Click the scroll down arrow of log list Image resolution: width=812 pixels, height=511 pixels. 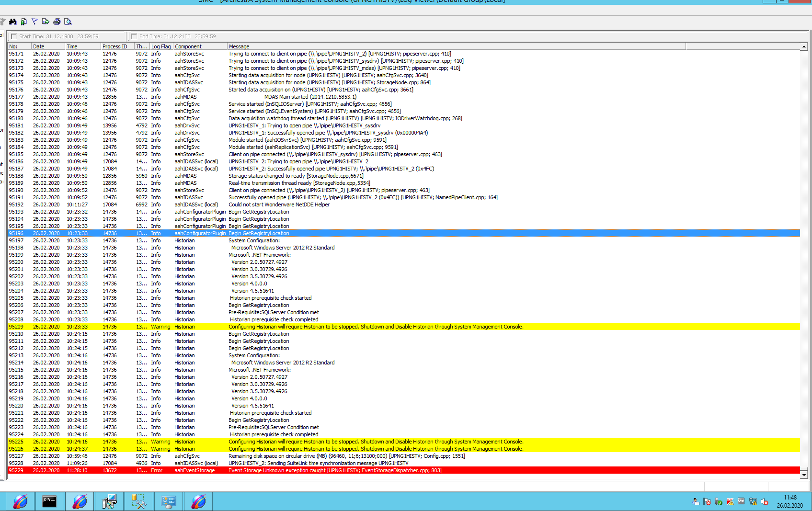pyautogui.click(x=804, y=474)
